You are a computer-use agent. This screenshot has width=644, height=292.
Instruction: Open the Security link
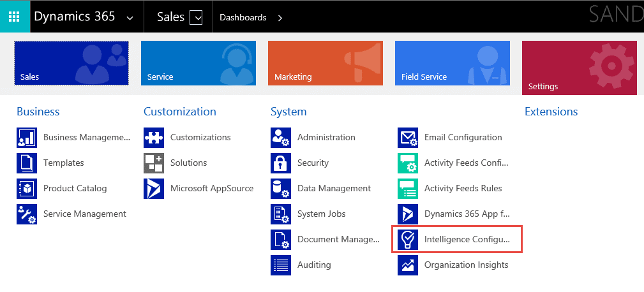coord(313,163)
